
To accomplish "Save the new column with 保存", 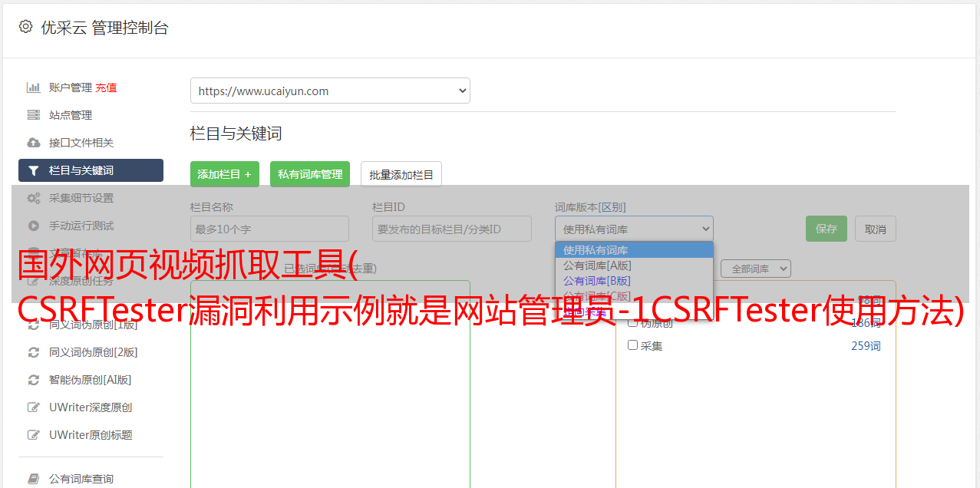I will coord(827,229).
